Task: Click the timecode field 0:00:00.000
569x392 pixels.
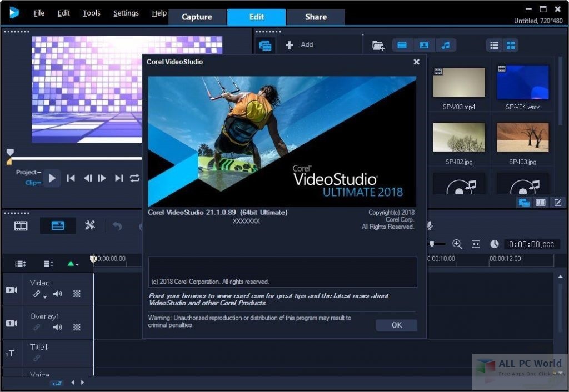Action: (531, 244)
